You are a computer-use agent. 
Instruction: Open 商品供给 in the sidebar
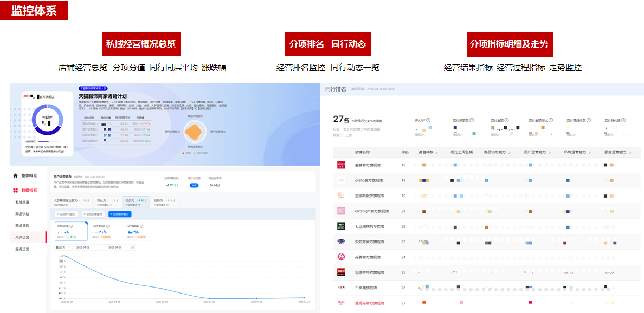click(22, 214)
